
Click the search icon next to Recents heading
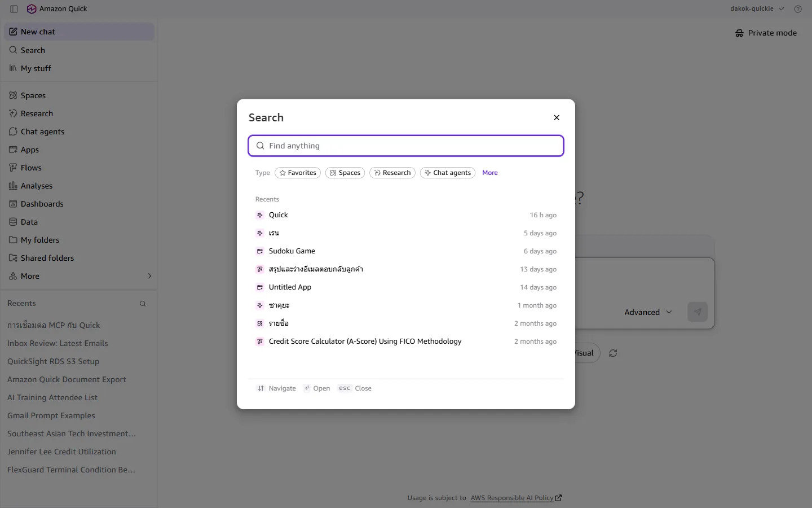pos(143,304)
